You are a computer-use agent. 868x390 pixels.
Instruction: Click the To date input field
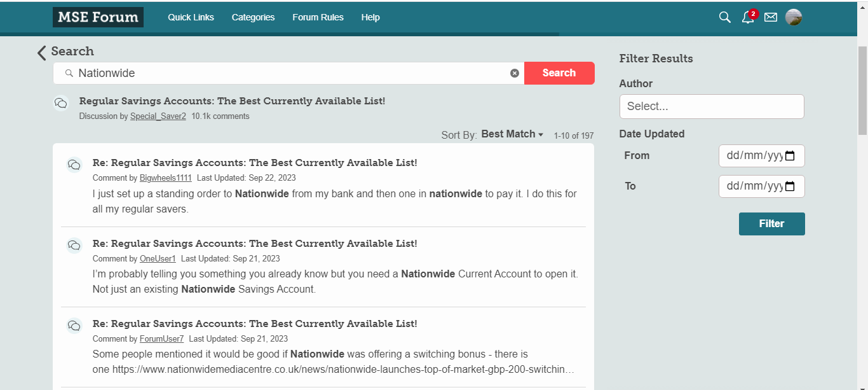coord(761,186)
